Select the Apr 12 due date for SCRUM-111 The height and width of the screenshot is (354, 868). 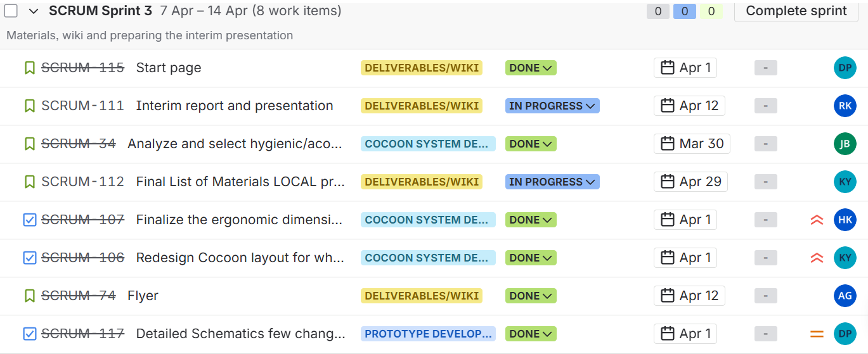point(689,106)
